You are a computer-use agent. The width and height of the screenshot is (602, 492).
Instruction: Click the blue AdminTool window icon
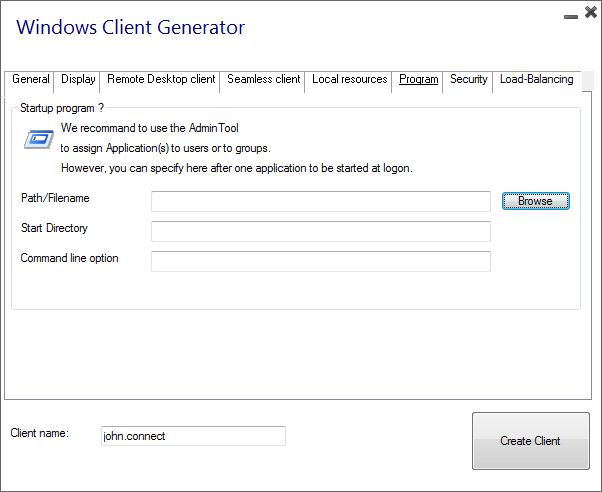click(x=39, y=139)
